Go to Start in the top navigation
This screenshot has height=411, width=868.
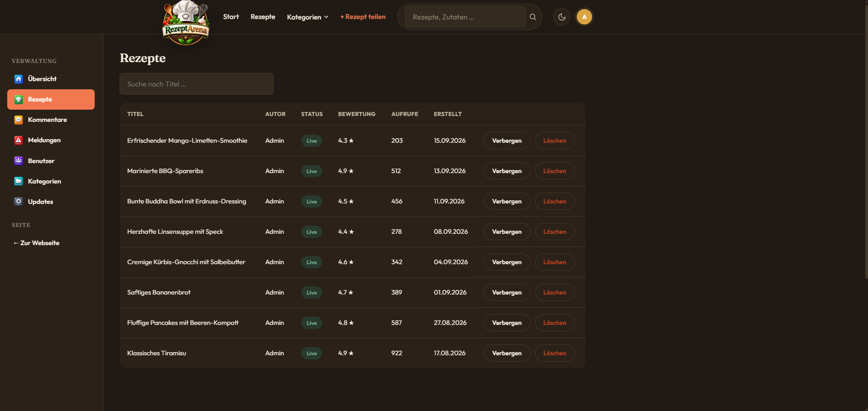tap(231, 17)
